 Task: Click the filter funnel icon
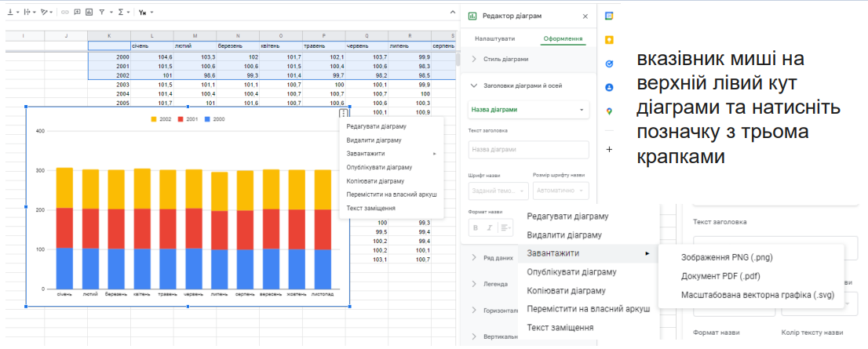(101, 13)
